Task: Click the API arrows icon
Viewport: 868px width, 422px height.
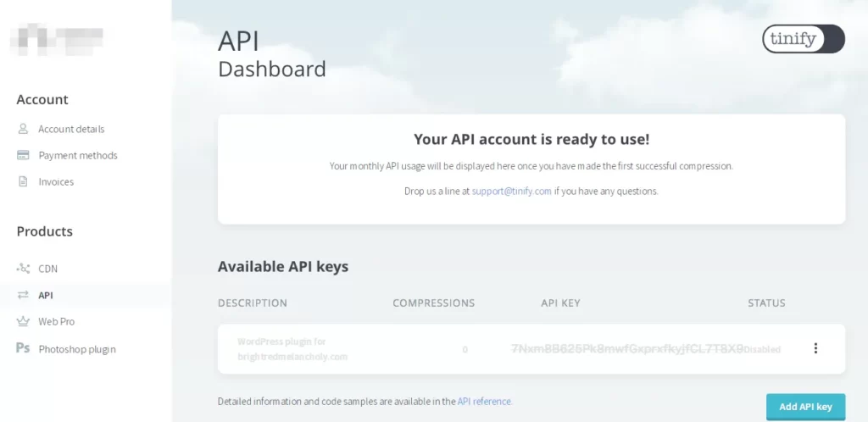Action: pyautogui.click(x=23, y=296)
